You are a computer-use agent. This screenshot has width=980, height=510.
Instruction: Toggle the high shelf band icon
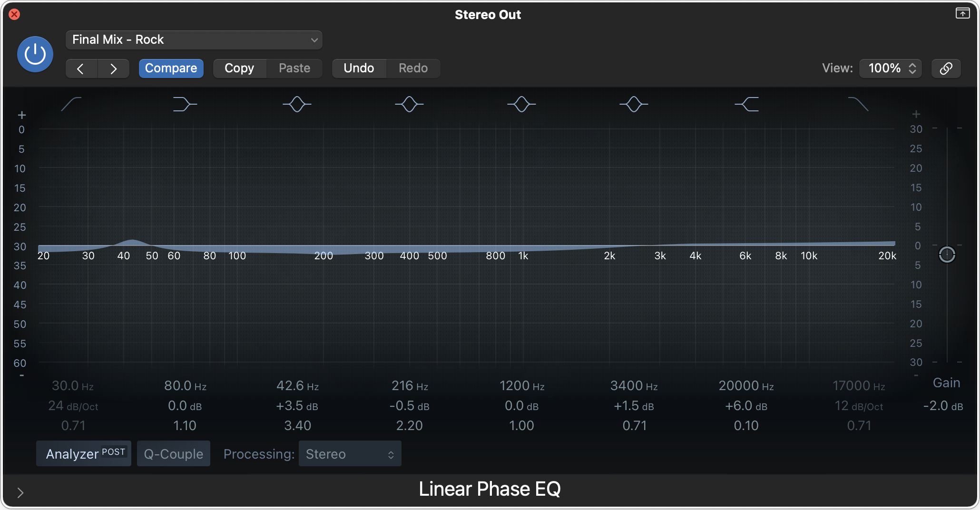click(x=746, y=104)
